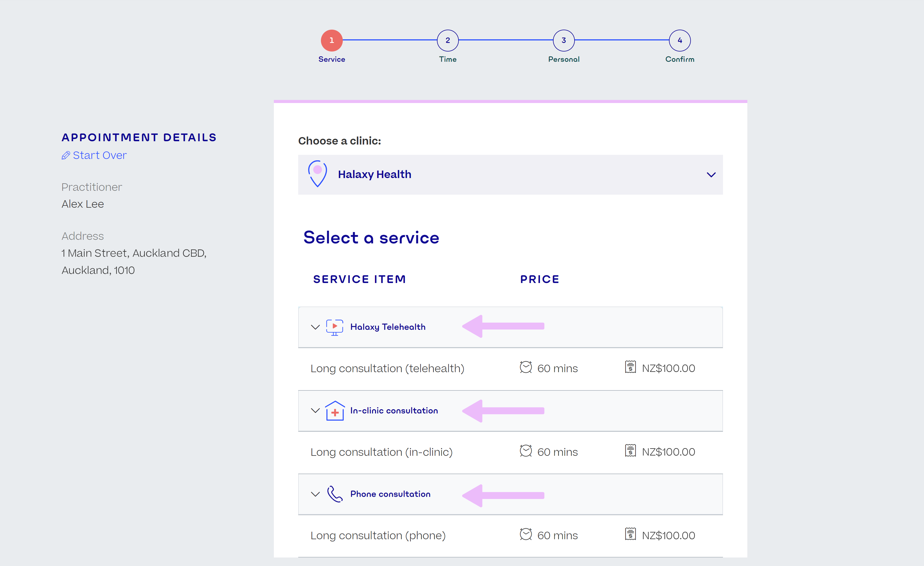Click the clock icon on telehealth row
This screenshot has height=566, width=924.
[526, 367]
